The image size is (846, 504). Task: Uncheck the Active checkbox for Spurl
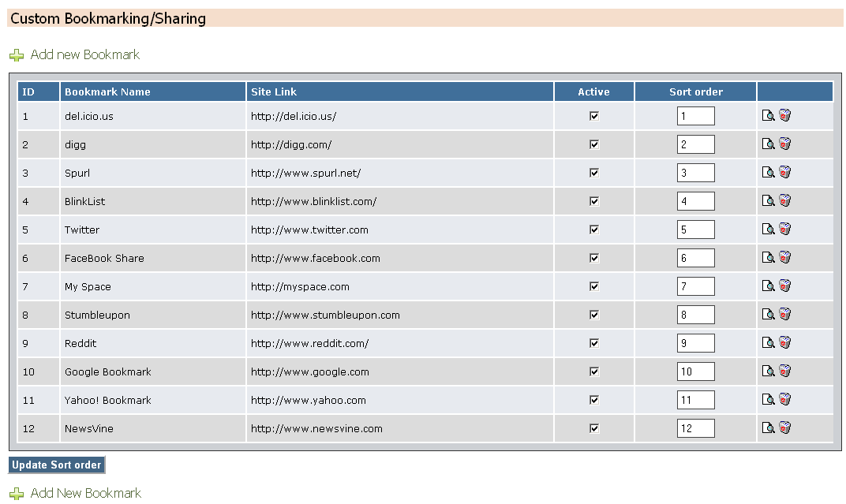click(x=594, y=173)
